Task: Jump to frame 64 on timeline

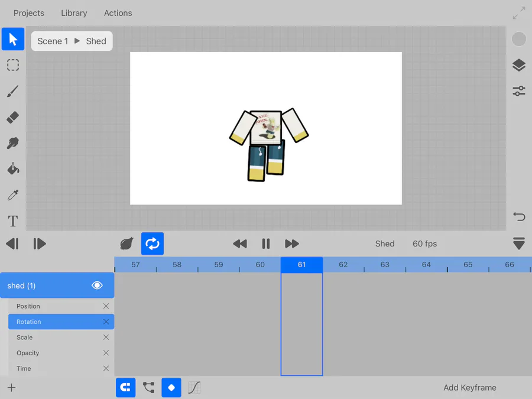Action: click(x=426, y=265)
